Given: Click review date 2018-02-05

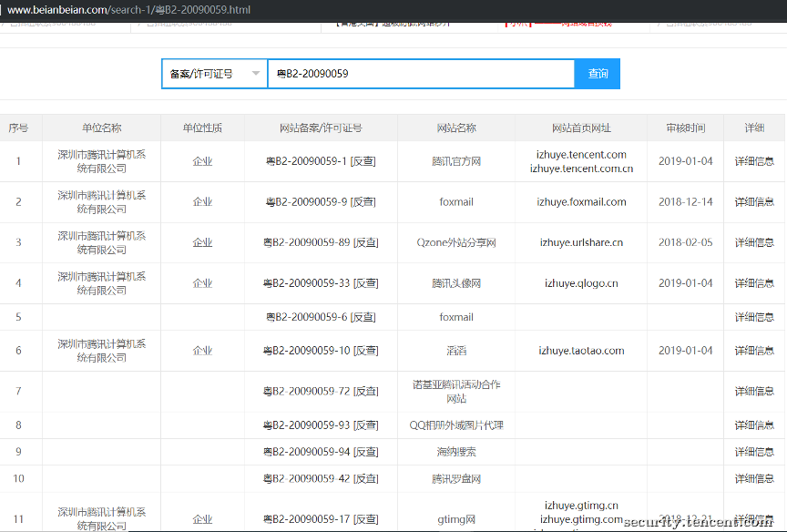Looking at the screenshot, I should 685,242.
